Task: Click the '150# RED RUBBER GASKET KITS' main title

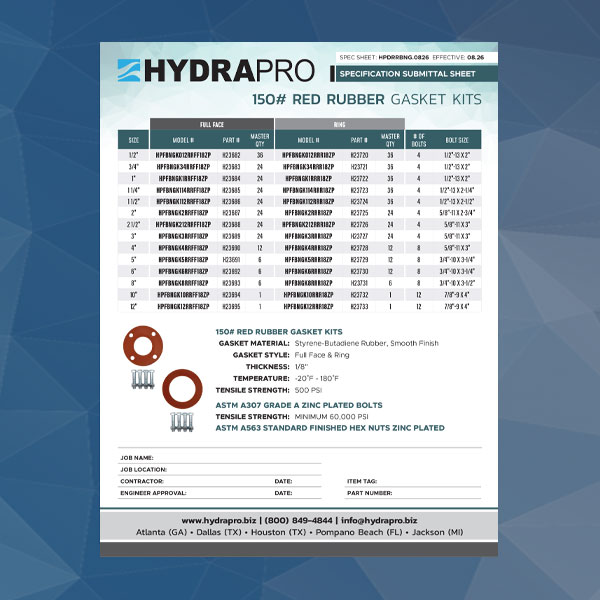Action: coord(367,99)
